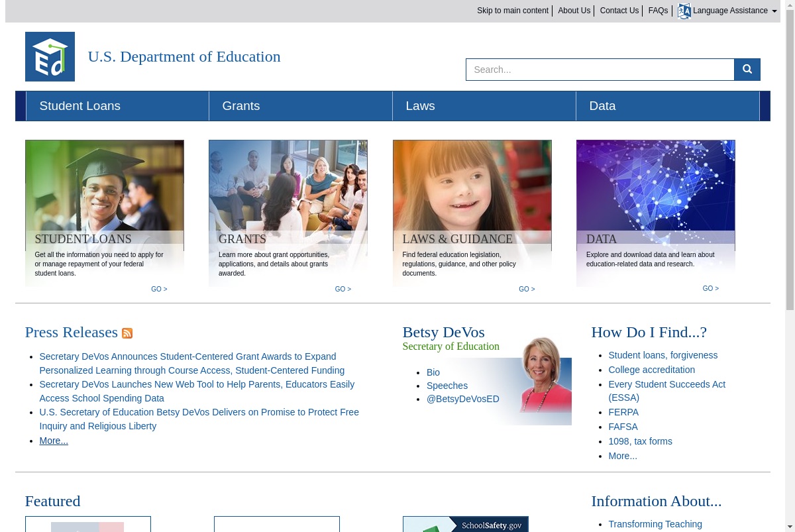Open Betsy DeVos Bio link
The width and height of the screenshot is (795, 532).
pyautogui.click(x=433, y=372)
